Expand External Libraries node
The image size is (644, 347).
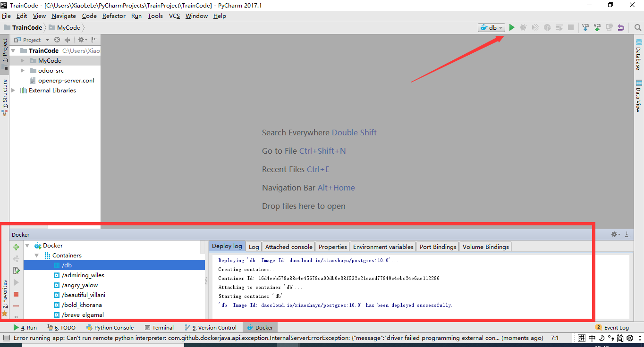pyautogui.click(x=13, y=90)
